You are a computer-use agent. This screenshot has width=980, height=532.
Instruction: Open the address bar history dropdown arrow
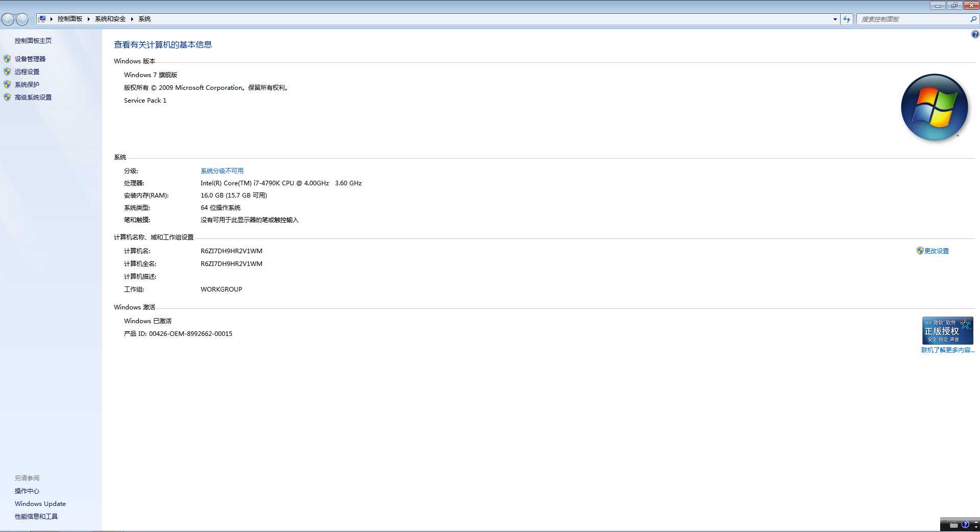coord(835,19)
